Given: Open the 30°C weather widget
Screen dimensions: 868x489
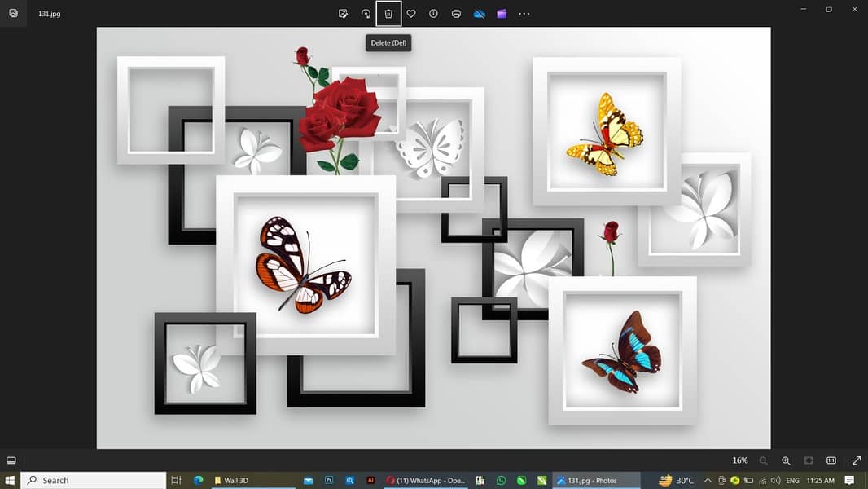Looking at the screenshot, I should tap(676, 480).
